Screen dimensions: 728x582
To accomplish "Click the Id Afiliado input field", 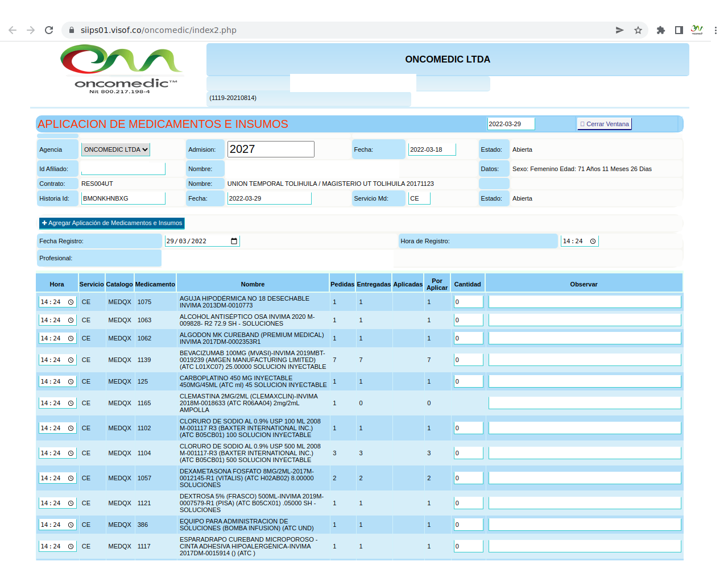I will coord(123,169).
